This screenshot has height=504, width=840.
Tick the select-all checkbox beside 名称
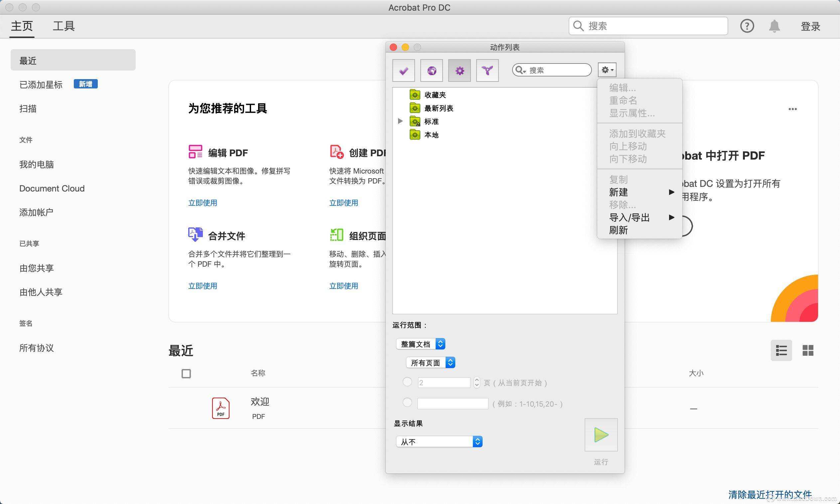pyautogui.click(x=186, y=374)
